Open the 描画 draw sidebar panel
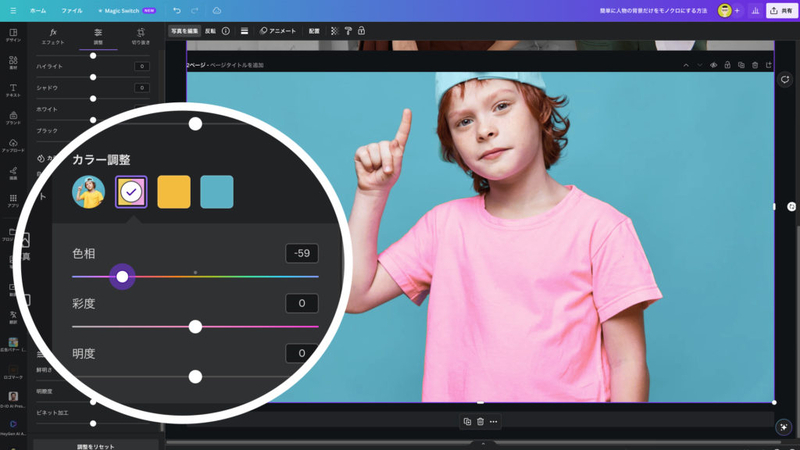Image resolution: width=800 pixels, height=450 pixels. [13, 173]
